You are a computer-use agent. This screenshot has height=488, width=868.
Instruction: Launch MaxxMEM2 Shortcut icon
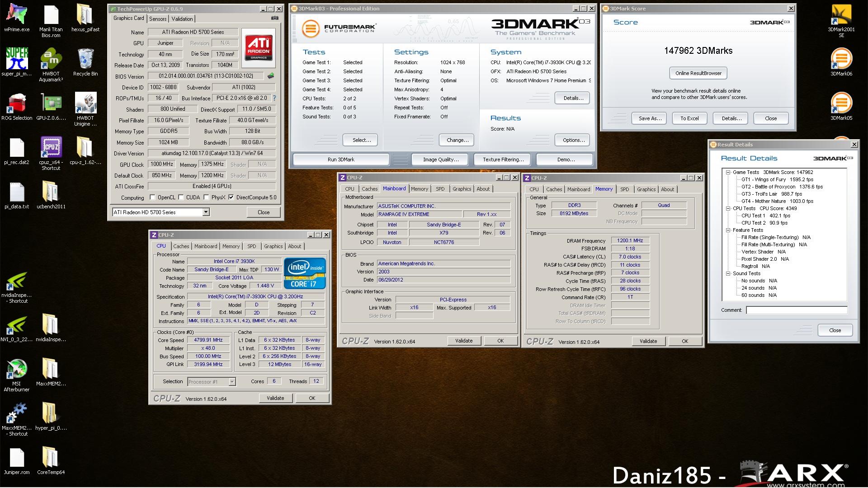[17, 419]
